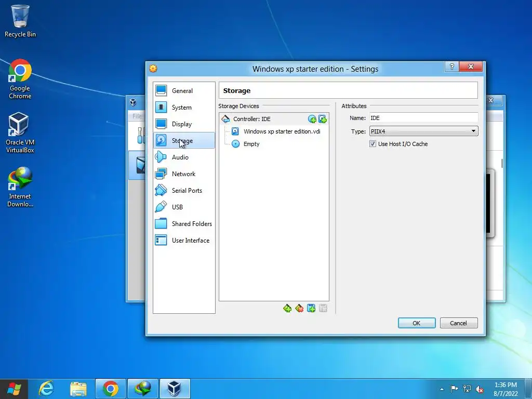Click the Shared Folders folder icon

(x=161, y=223)
